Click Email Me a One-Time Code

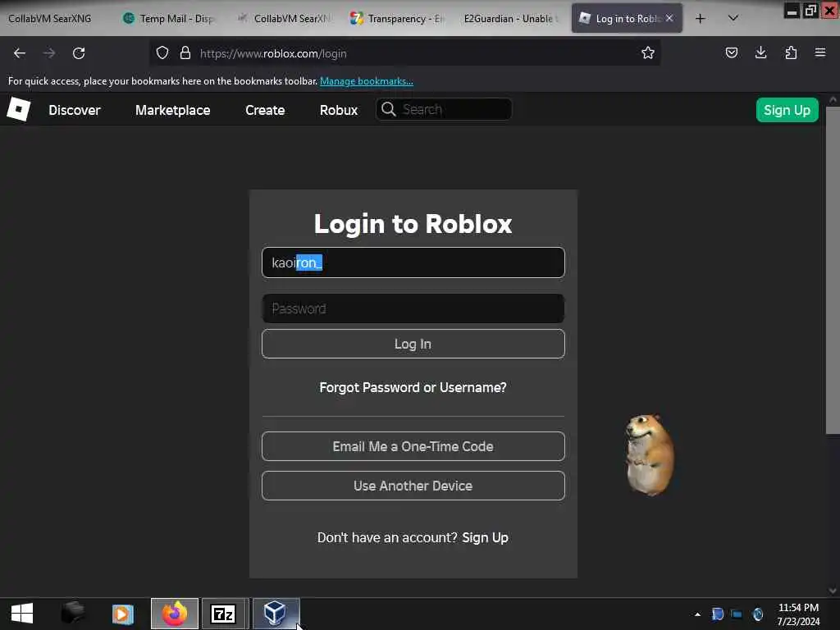[x=413, y=446]
